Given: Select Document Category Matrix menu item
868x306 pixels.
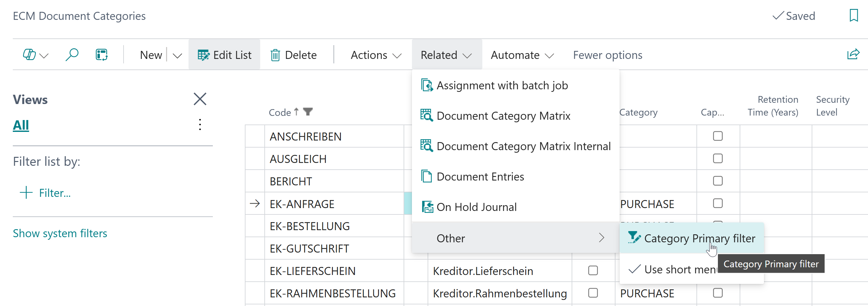Looking at the screenshot, I should coord(503,116).
